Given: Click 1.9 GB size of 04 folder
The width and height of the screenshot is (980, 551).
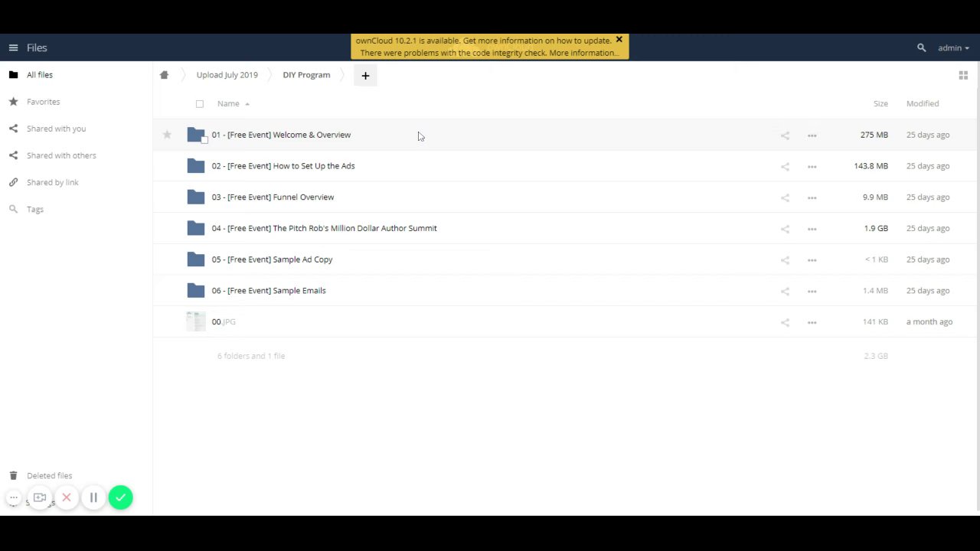Looking at the screenshot, I should point(876,228).
